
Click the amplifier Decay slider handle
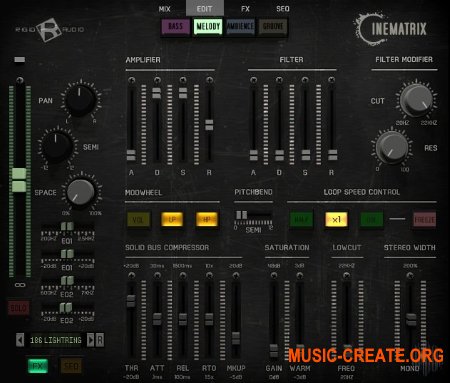[157, 93]
